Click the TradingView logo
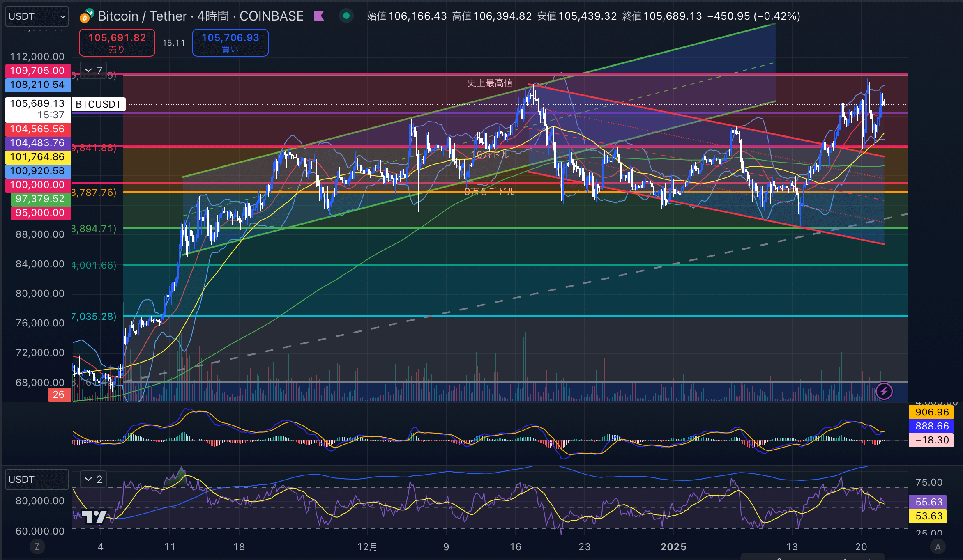Image resolution: width=963 pixels, height=560 pixels. (x=95, y=516)
